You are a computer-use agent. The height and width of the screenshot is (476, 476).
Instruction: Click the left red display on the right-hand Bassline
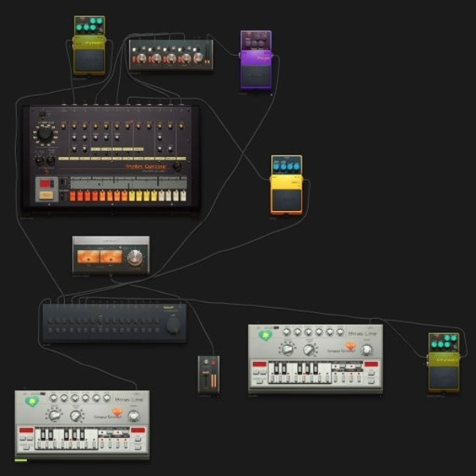259,364
